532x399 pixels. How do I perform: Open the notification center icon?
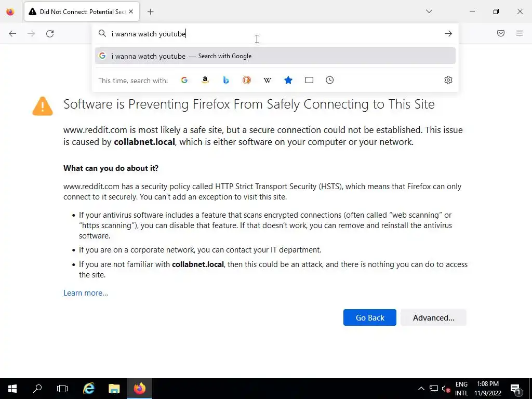tap(515, 389)
